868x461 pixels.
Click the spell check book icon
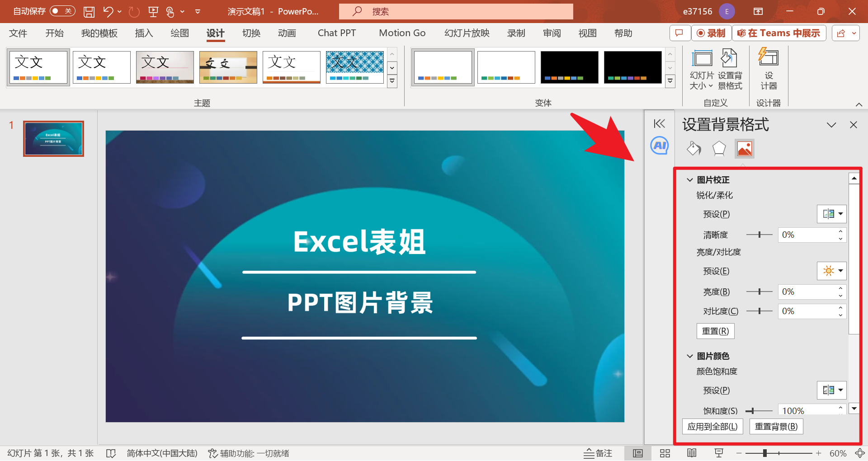click(111, 453)
